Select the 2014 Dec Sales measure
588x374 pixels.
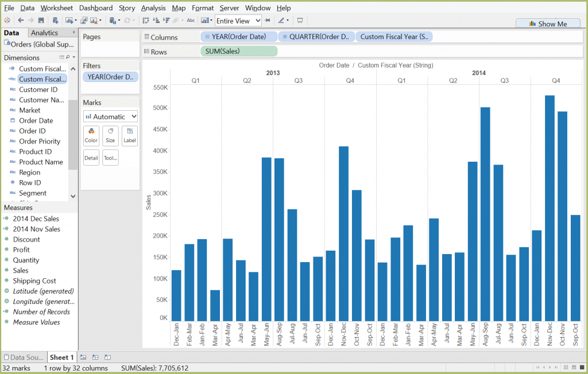[36, 219]
